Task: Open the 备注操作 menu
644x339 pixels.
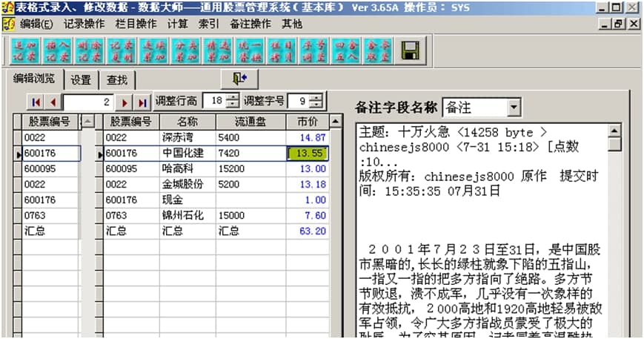Action: 250,24
